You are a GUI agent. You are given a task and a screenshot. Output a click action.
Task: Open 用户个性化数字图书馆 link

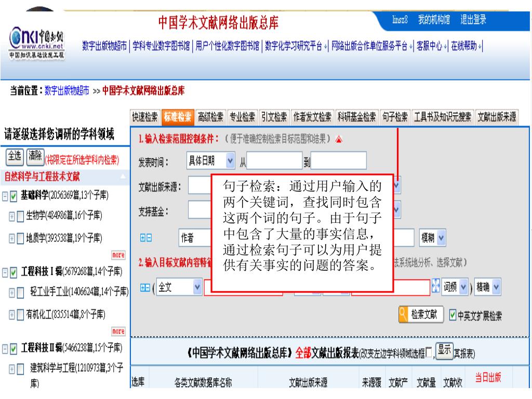click(228, 46)
